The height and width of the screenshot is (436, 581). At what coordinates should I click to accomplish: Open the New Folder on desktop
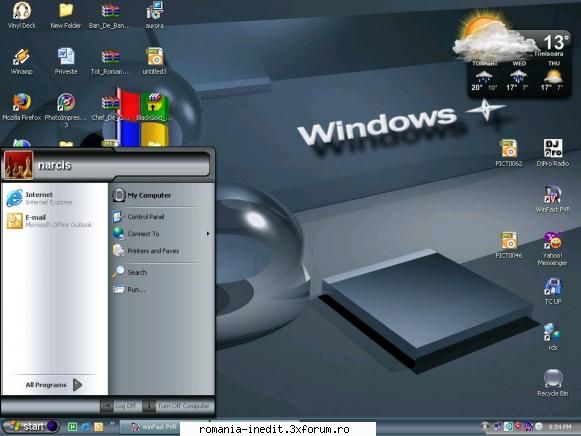(x=66, y=15)
